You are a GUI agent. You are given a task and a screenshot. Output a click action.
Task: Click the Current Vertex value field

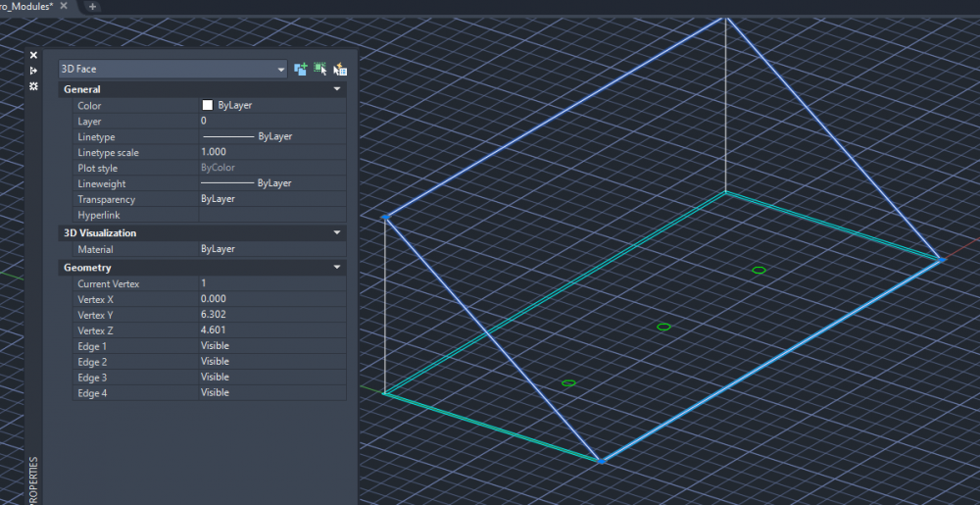click(271, 283)
